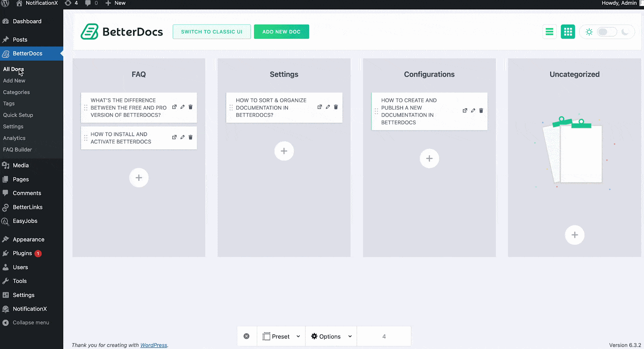Edit the install and activate doc

pos(182,137)
